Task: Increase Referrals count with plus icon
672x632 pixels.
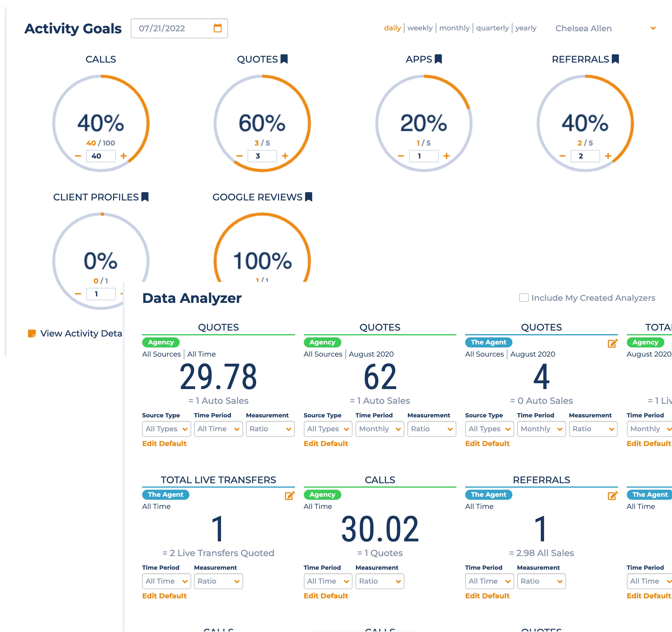Action: tap(609, 156)
